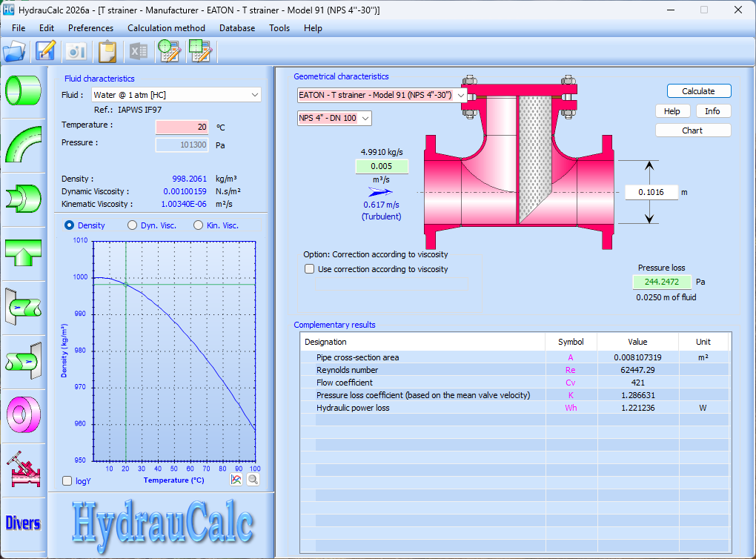The image size is (756, 559).
Task: Click the clipboard toolbar icon
Action: (107, 51)
